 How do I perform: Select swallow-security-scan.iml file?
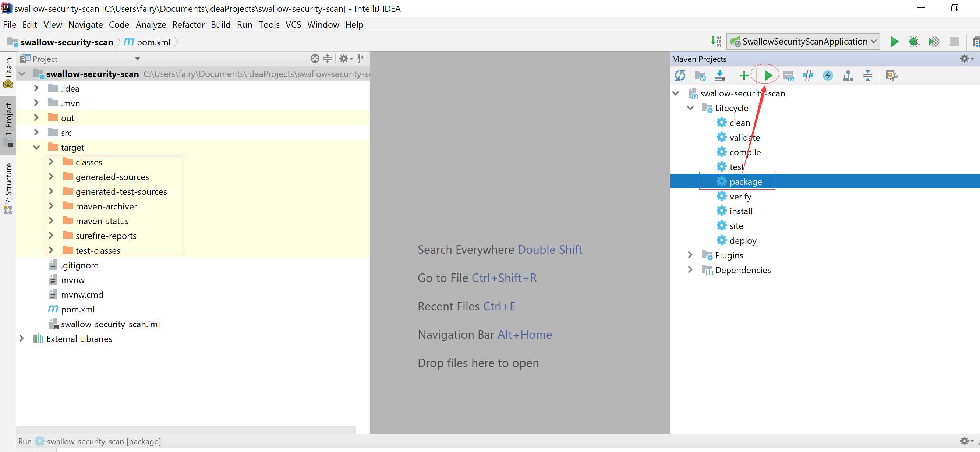click(x=104, y=324)
